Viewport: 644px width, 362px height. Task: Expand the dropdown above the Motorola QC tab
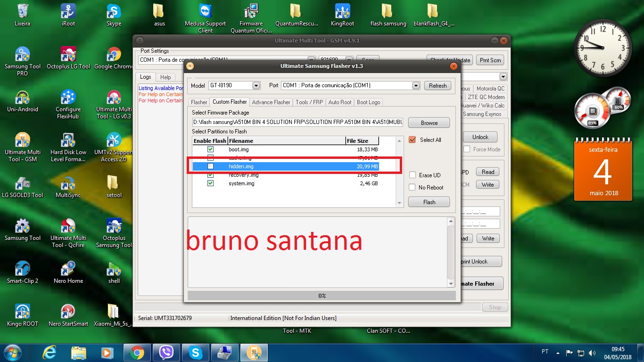pos(503,77)
